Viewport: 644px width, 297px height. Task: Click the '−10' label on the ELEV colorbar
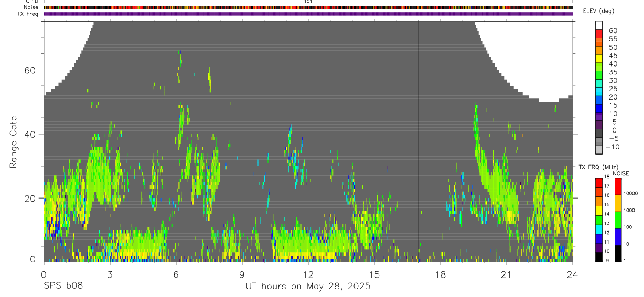pyautogui.click(x=614, y=147)
